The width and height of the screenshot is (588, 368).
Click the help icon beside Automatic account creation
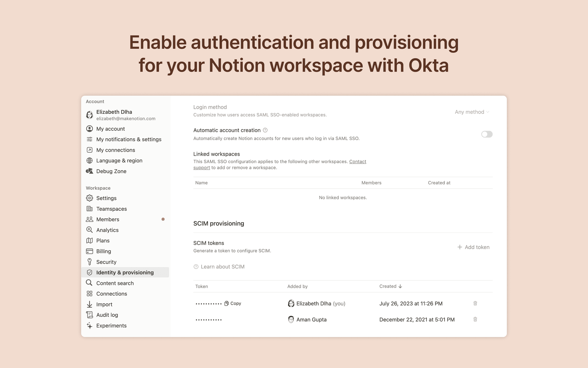265,130
